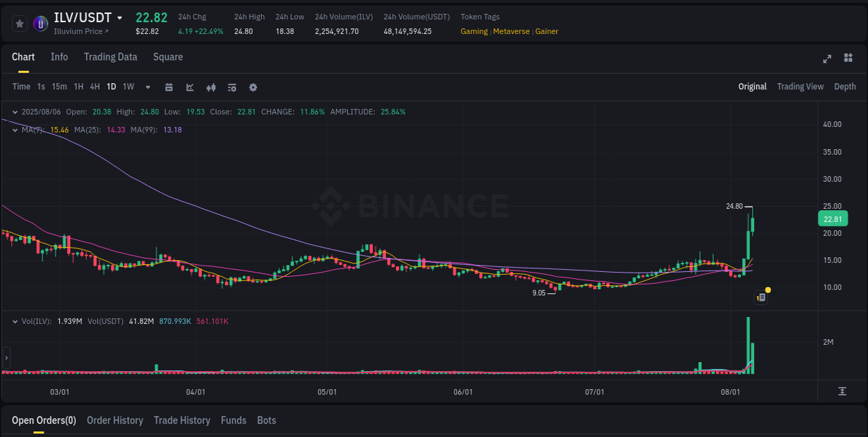This screenshot has width=868, height=437.
Task: Open the Gaming token tag link
Action: (x=474, y=31)
